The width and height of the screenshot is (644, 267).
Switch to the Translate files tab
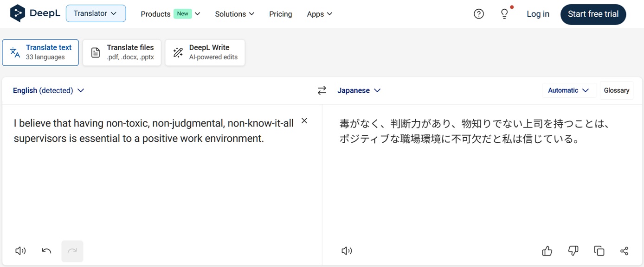[x=122, y=52]
